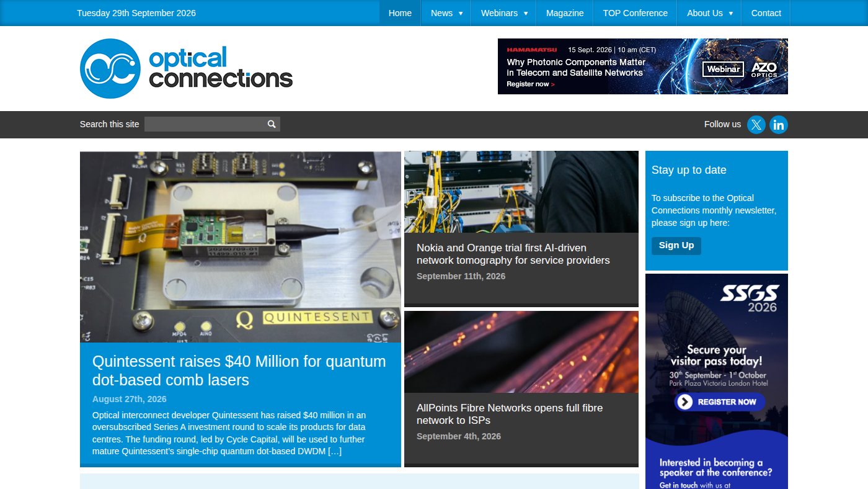This screenshot has width=868, height=489.
Task: Click the August 27th, 2026 date
Action: click(x=130, y=399)
